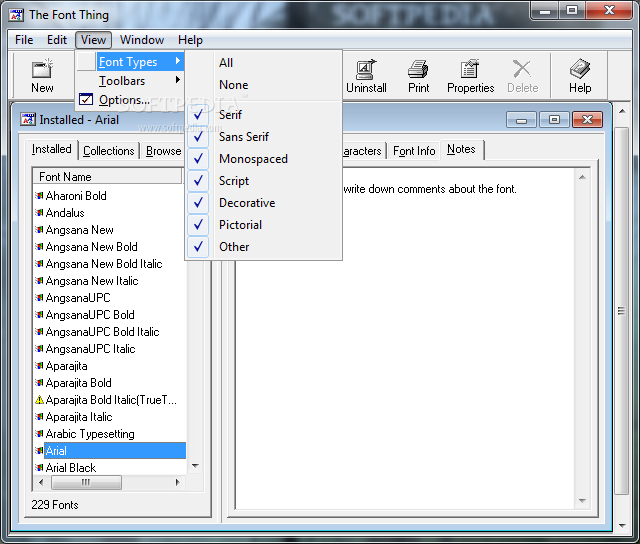Select Angsana New Bold Italic font
This screenshot has width=640, height=544.
tap(104, 264)
